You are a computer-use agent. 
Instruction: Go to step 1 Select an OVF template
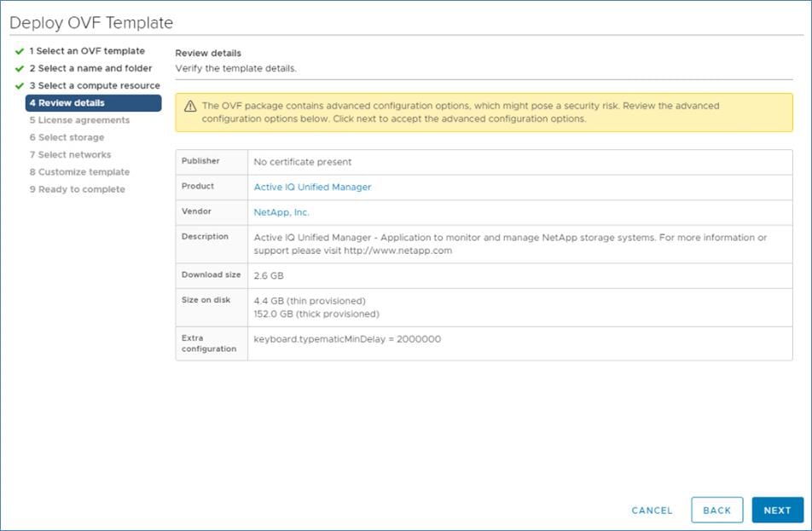[x=87, y=51]
